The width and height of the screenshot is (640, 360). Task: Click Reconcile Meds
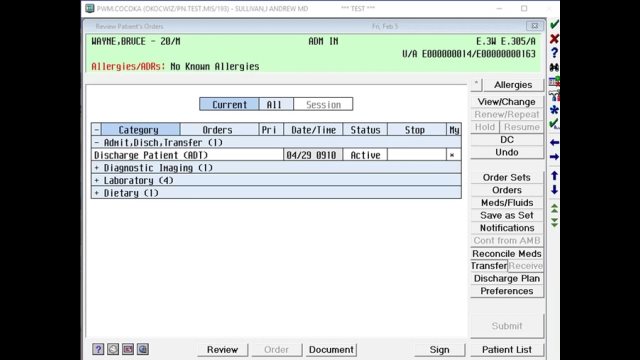tap(507, 253)
